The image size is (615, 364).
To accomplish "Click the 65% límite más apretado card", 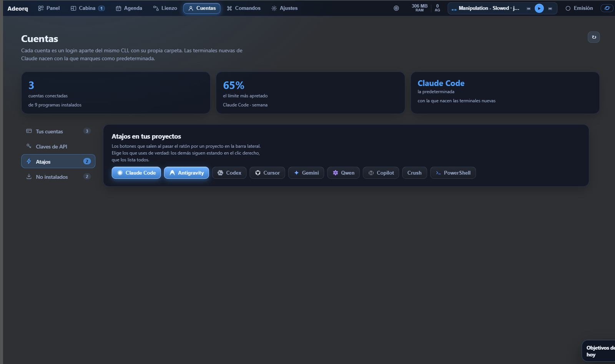I will tap(311, 93).
